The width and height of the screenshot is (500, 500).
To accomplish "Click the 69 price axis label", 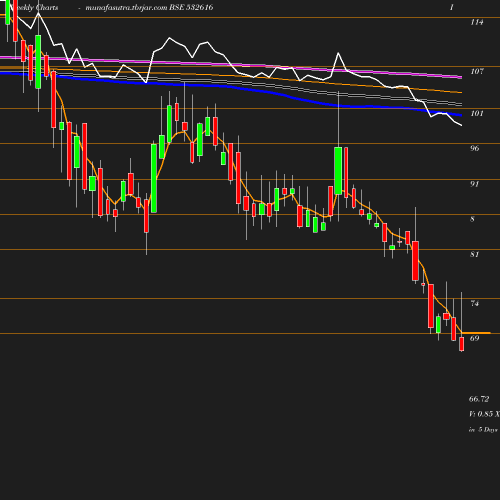I will click(x=475, y=338).
